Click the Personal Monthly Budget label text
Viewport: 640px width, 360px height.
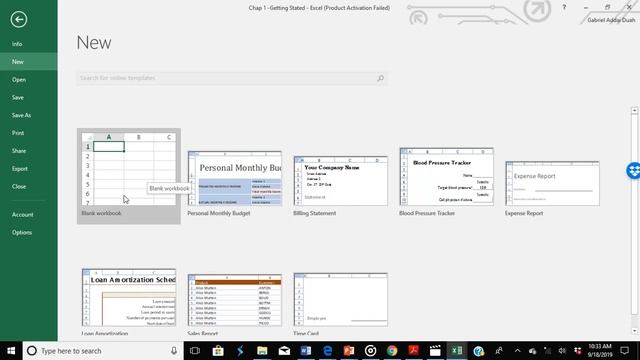click(x=218, y=213)
